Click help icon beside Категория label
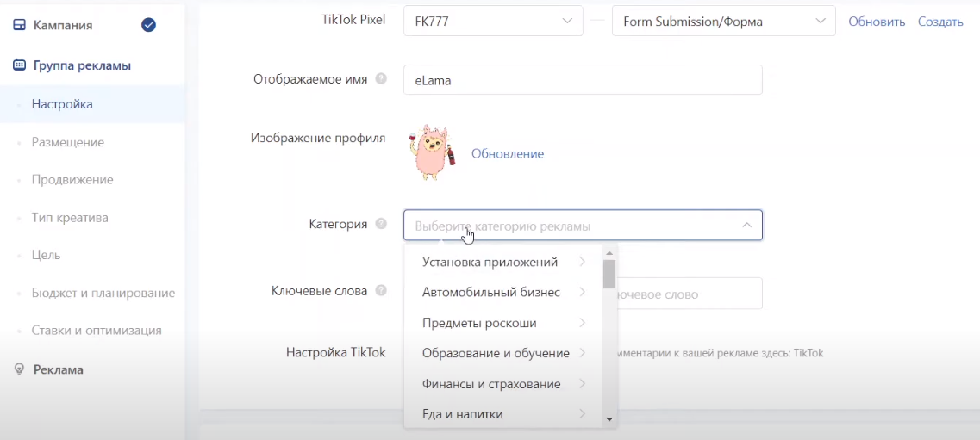The image size is (980, 440). (381, 224)
